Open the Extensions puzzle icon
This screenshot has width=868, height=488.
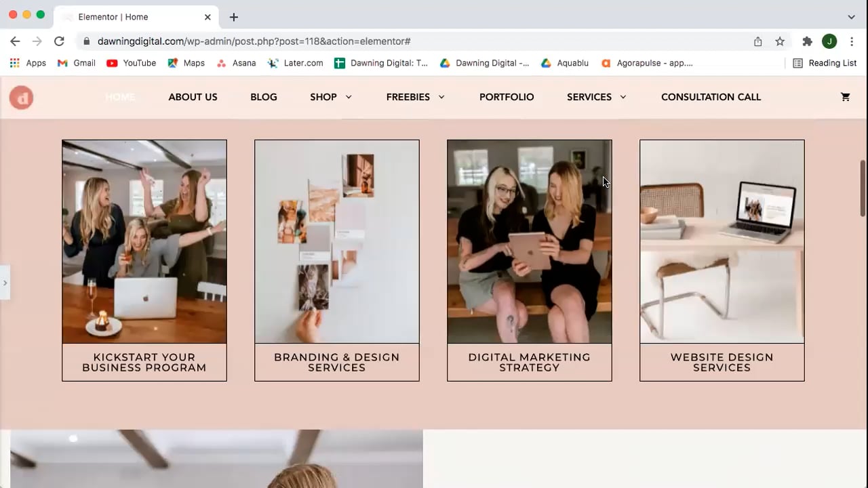click(807, 41)
